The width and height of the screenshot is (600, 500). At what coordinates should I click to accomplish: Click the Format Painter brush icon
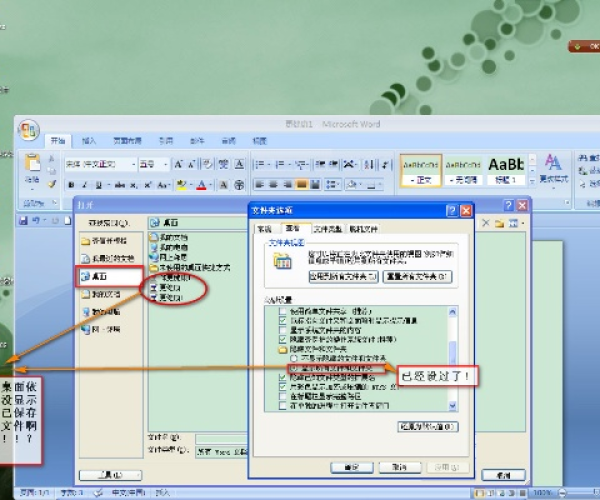(52, 184)
